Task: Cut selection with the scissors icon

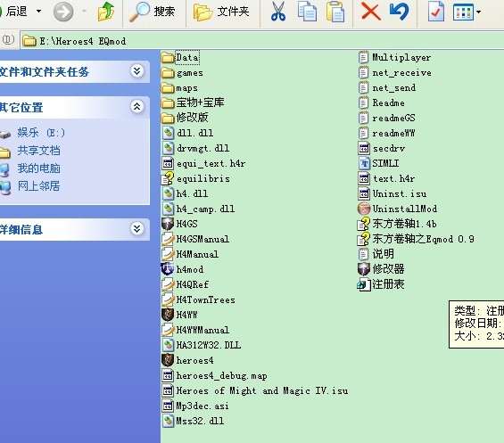Action: 278,12
